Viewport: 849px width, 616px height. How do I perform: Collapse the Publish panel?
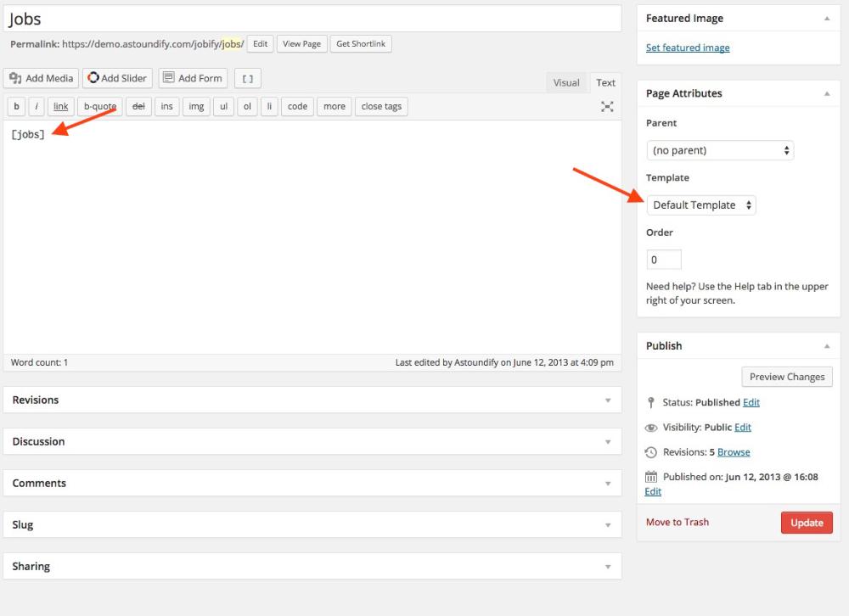(827, 346)
